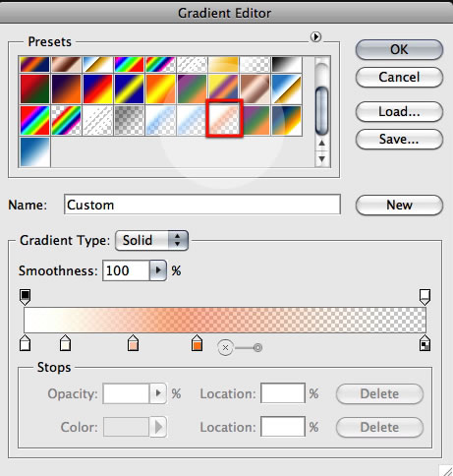
Task: Select the black to white gradient preset
Action: point(287,64)
